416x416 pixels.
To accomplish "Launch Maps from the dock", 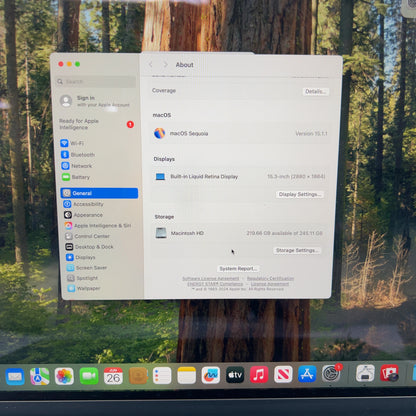I will [40, 376].
